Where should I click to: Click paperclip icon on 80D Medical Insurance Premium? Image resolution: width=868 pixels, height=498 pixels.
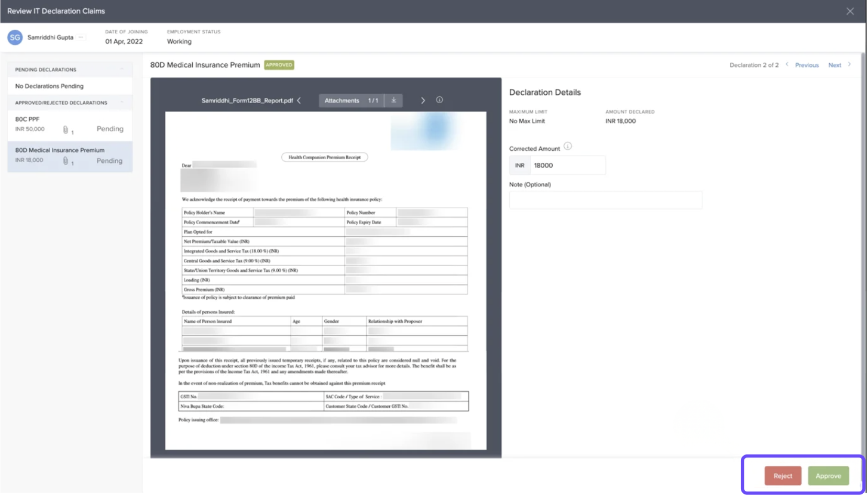[66, 161]
